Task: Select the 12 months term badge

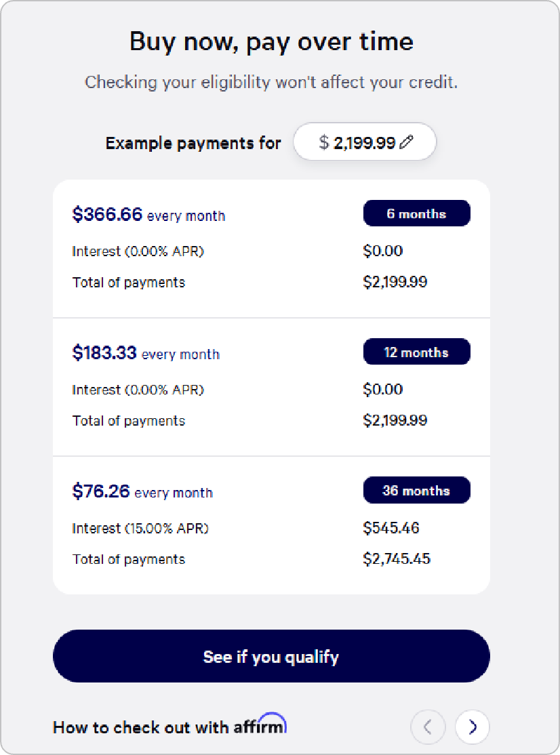Action: tap(416, 352)
